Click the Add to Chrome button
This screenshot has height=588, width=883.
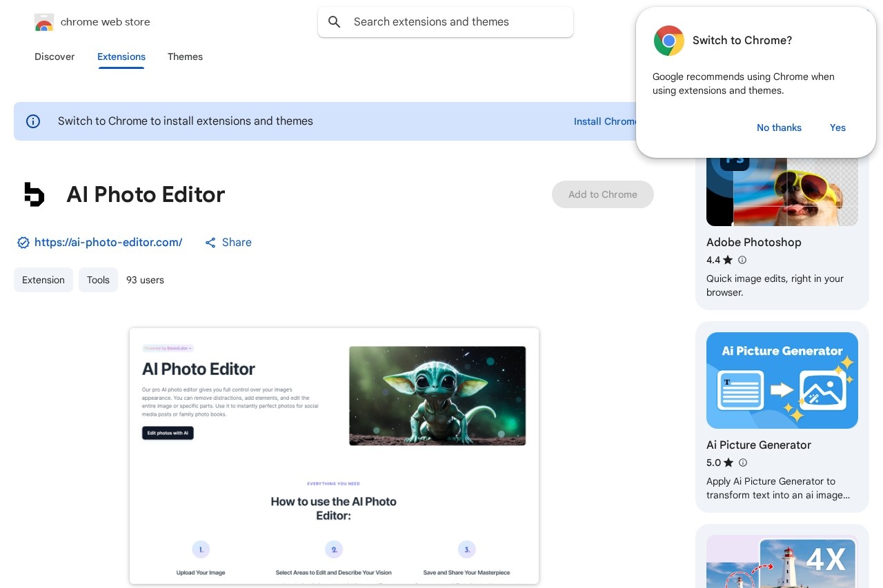(602, 194)
